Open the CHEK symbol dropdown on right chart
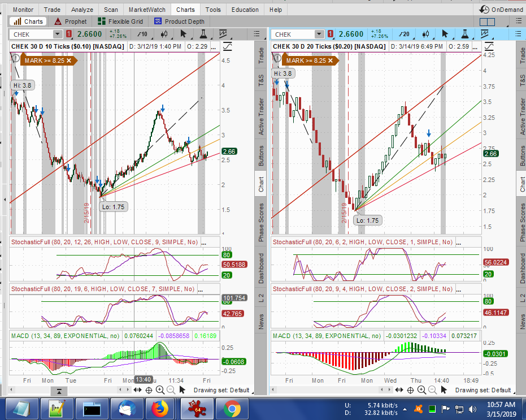 click(319, 34)
